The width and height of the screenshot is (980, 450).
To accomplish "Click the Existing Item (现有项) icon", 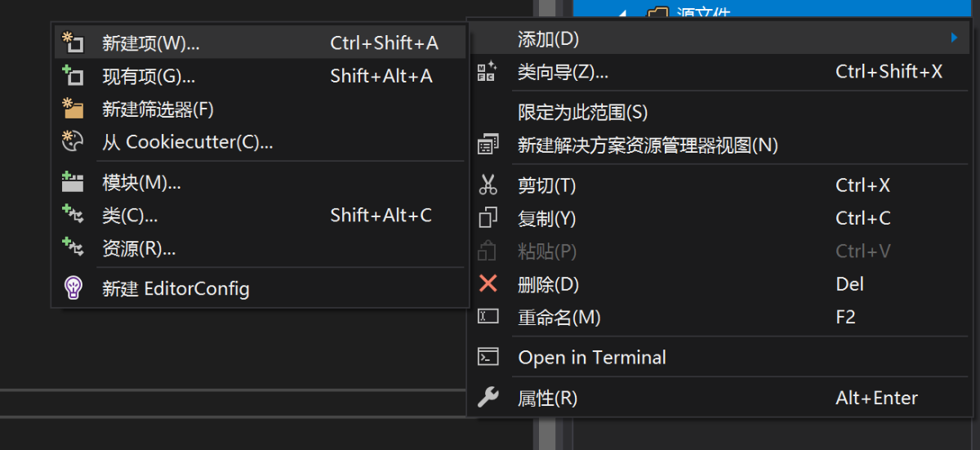I will click(73, 76).
